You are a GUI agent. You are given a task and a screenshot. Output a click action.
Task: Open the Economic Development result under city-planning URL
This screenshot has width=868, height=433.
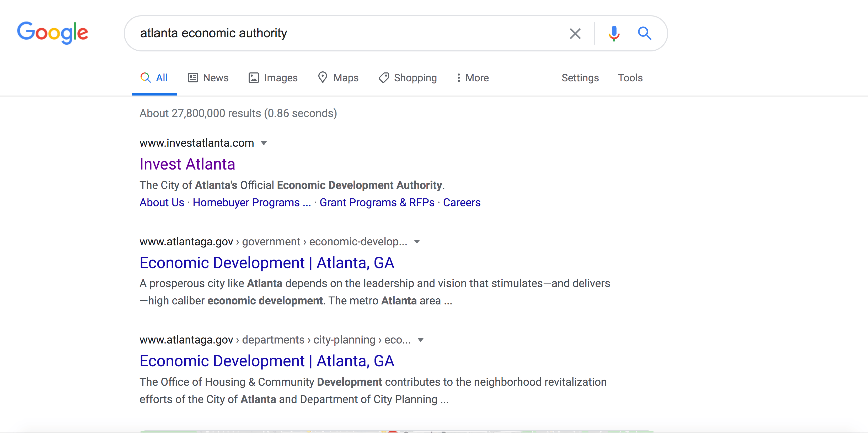[266, 361]
